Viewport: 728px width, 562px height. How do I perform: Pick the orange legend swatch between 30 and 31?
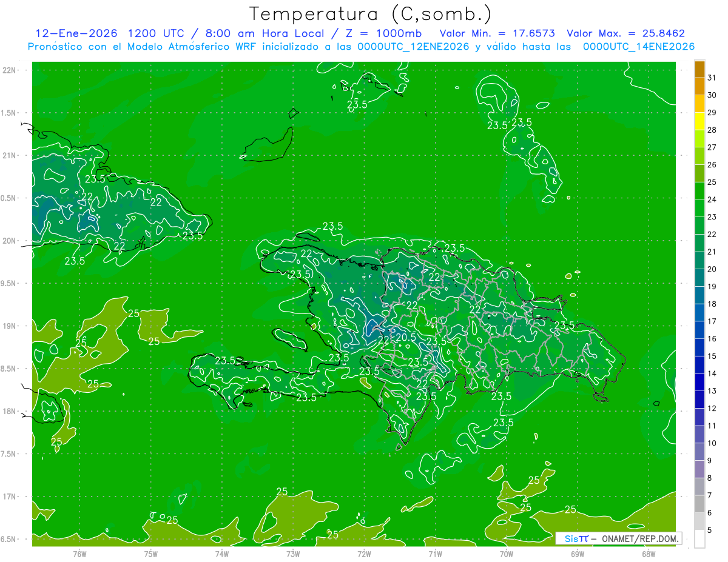pos(700,87)
